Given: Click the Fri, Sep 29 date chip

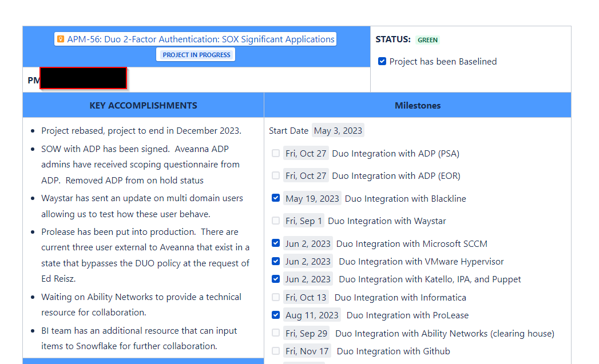Looking at the screenshot, I should pos(306,334).
